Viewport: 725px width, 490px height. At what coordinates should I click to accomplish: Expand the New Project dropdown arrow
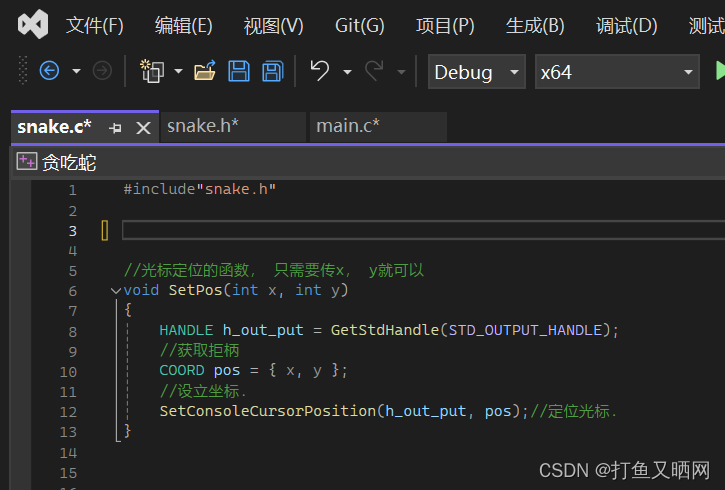[178, 72]
